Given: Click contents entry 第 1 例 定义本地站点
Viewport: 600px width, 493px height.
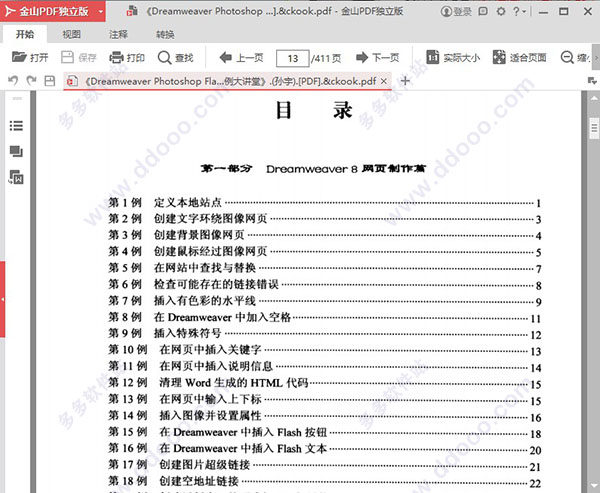Looking at the screenshot, I should point(324,202).
